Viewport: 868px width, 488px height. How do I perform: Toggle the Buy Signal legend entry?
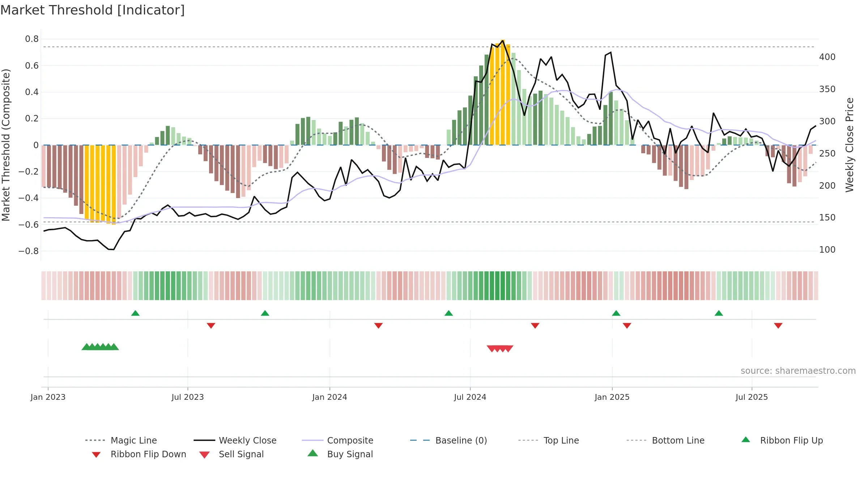340,454
